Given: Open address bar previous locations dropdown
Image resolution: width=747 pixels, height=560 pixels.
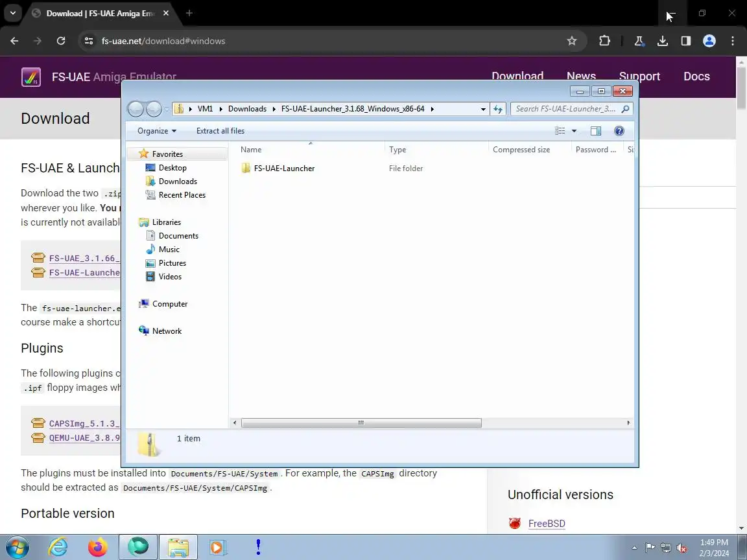Looking at the screenshot, I should 483,109.
